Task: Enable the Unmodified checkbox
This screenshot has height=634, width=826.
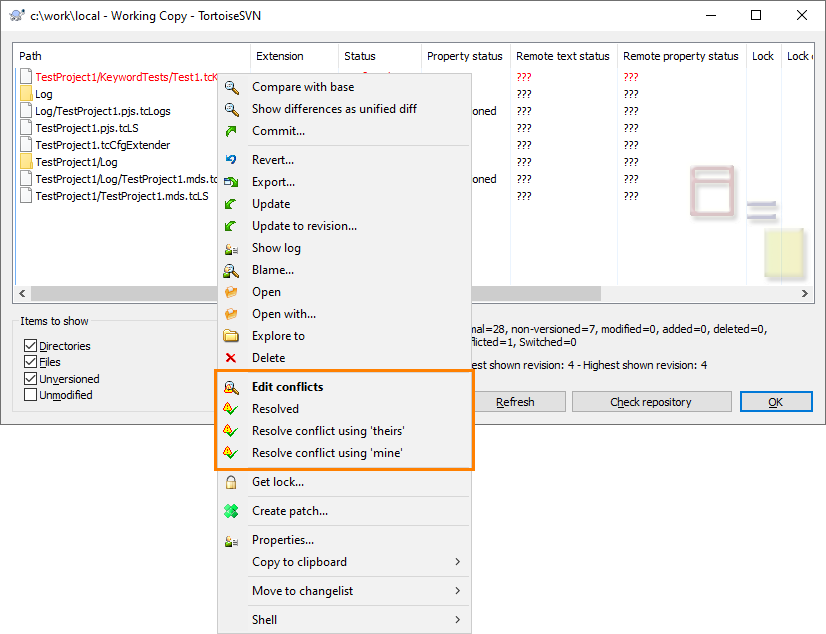Action: 32,394
